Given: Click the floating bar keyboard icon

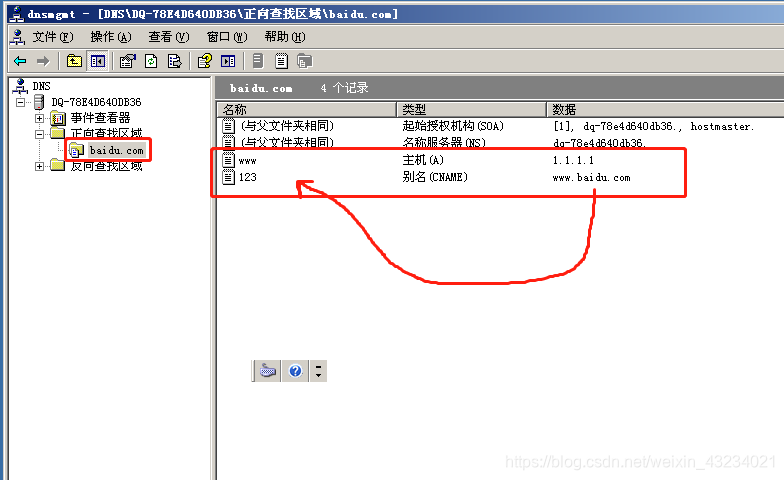Looking at the screenshot, I should pyautogui.click(x=268, y=371).
